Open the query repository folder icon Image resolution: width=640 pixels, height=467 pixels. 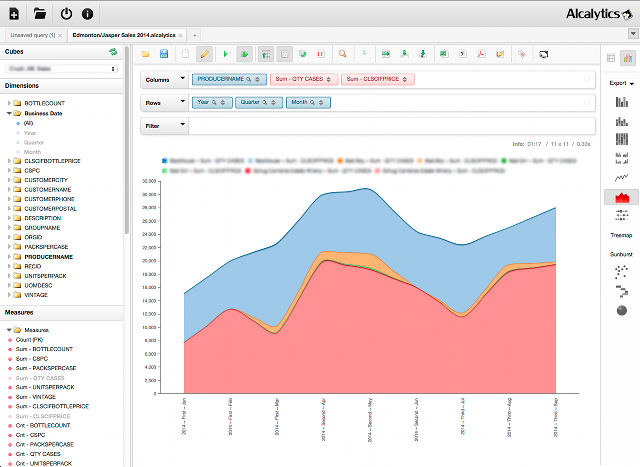[40, 14]
